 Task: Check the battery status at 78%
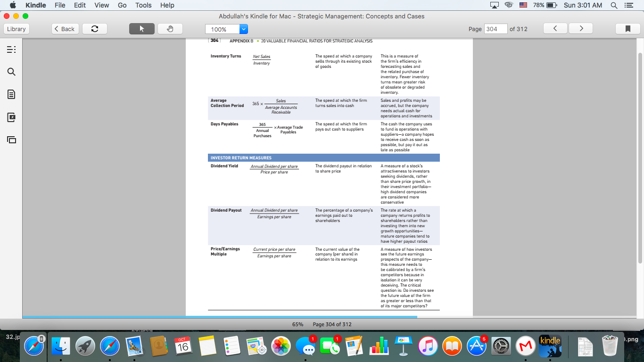click(545, 5)
